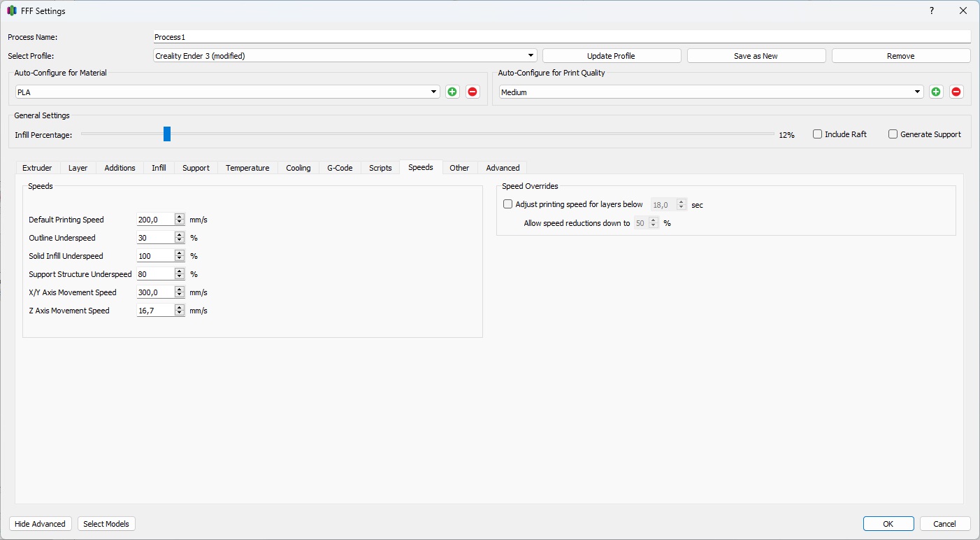Remove the PLA material with red minus icon
The image size is (980, 540).
point(473,92)
